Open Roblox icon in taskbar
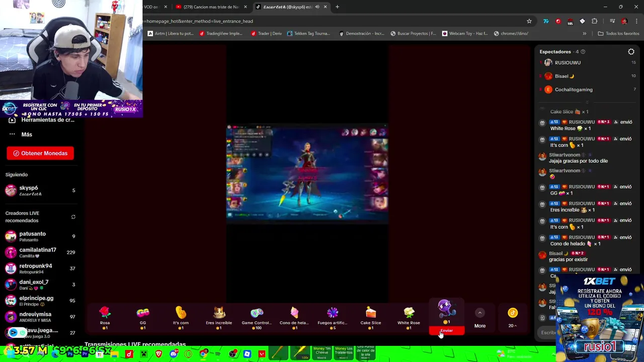 247,354
